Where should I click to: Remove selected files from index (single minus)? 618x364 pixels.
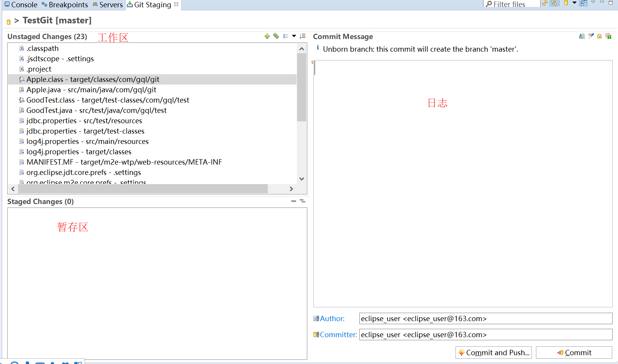pos(293,201)
